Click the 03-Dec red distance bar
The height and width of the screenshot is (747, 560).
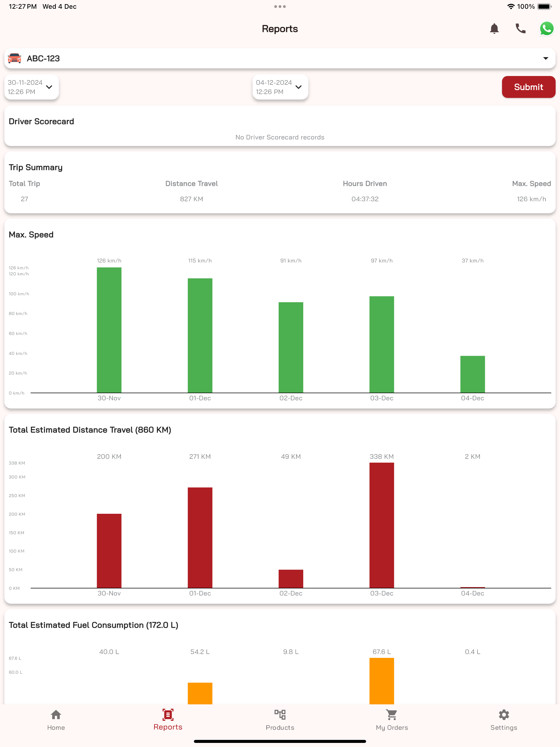point(382,525)
